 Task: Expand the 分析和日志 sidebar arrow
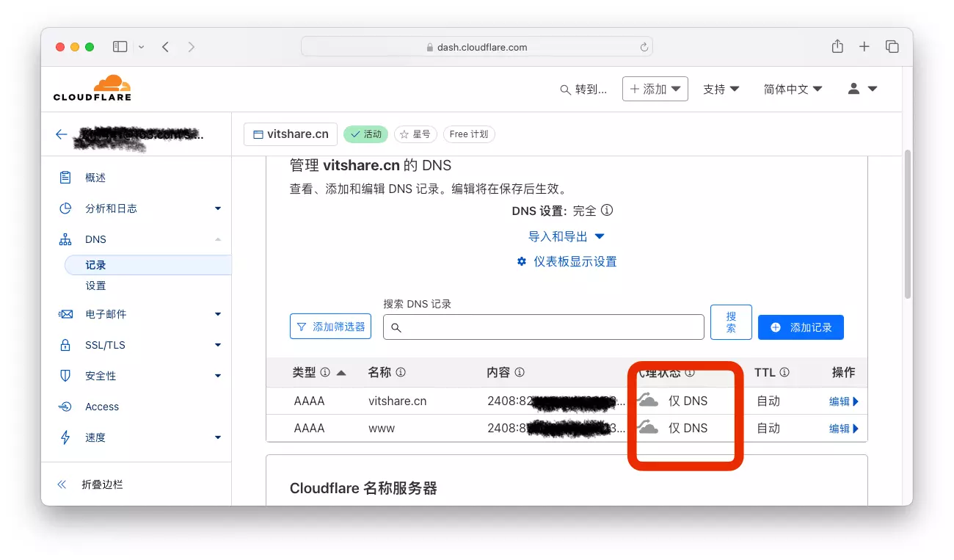click(x=218, y=208)
